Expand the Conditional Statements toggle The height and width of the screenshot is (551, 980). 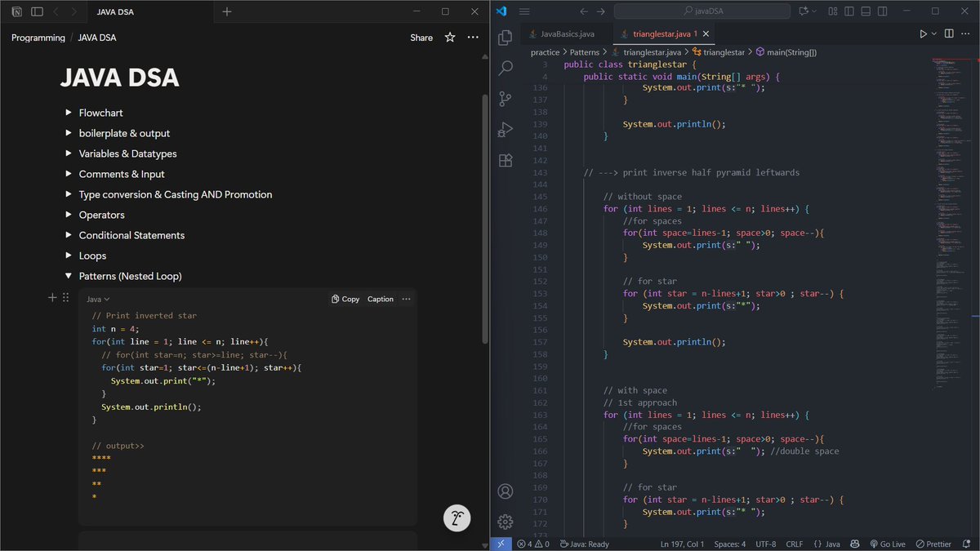point(69,235)
